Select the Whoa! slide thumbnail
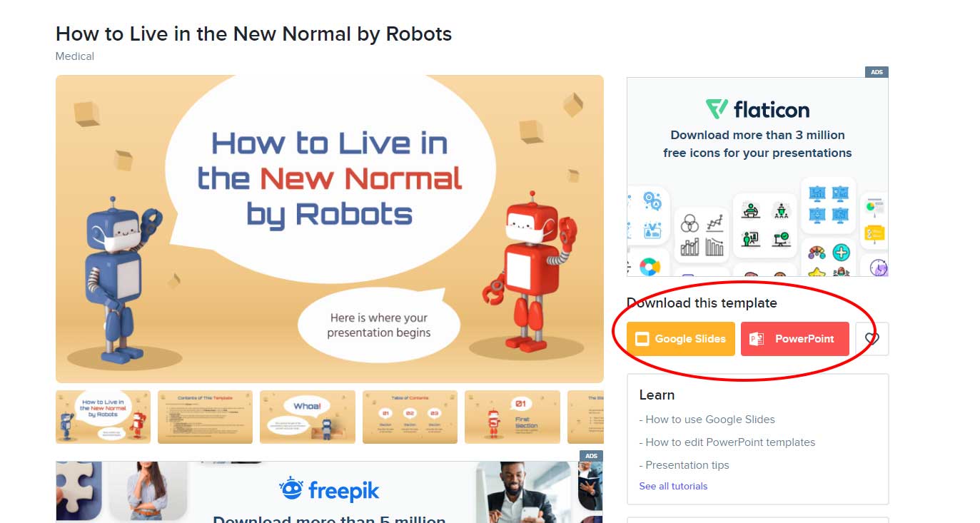980x523 pixels. [x=308, y=417]
